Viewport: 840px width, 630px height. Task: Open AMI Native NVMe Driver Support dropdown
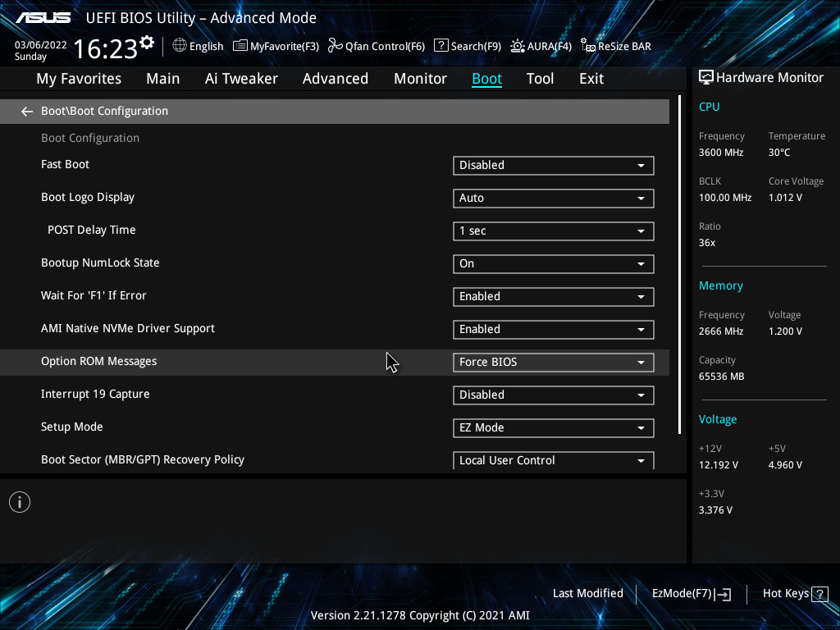(x=554, y=330)
